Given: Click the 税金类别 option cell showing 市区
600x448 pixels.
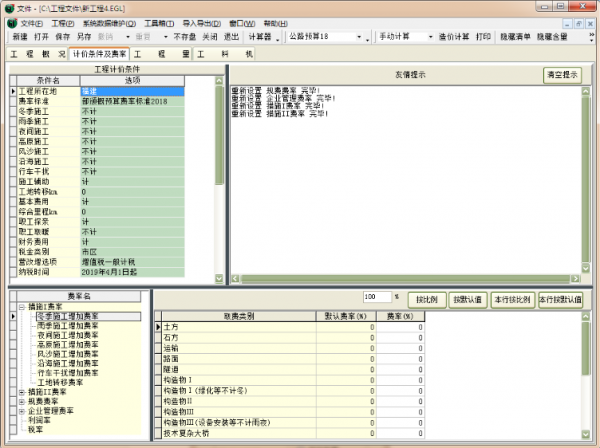Looking at the screenshot, I should tap(132, 252).
